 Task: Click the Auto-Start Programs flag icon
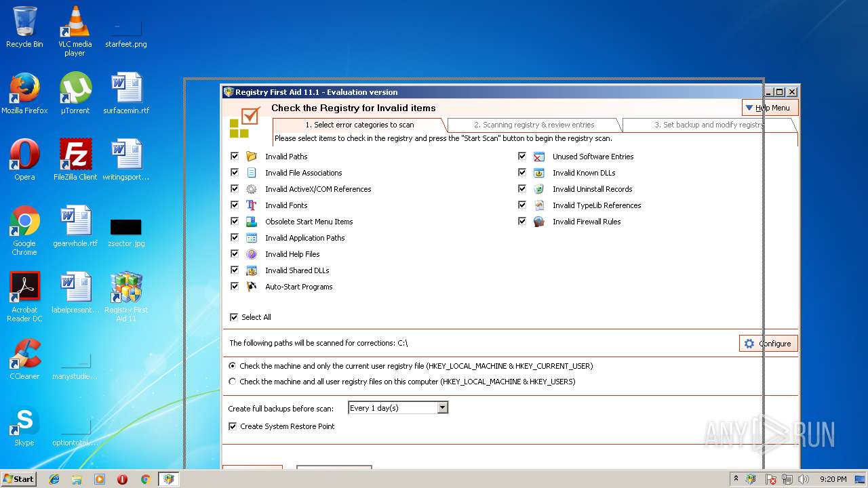pos(252,287)
